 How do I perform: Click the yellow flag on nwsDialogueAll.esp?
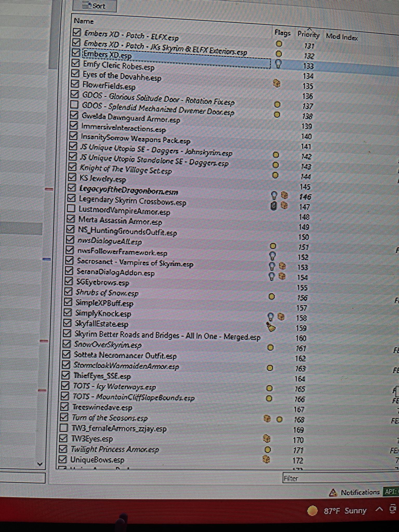[273, 246]
